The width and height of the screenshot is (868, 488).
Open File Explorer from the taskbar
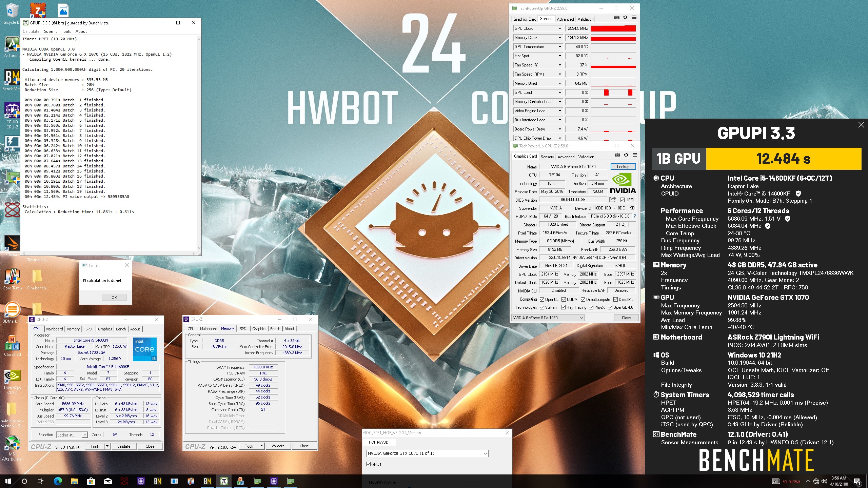click(75, 481)
